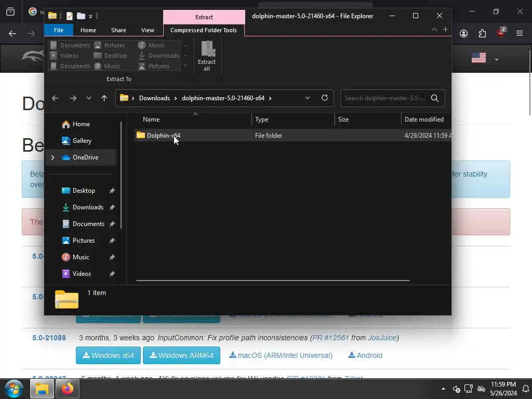
Task: Open the browser account icon
Action: tap(463, 33)
